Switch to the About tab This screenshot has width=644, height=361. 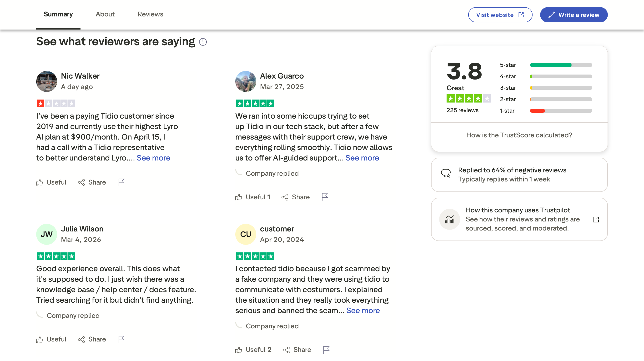point(105,14)
